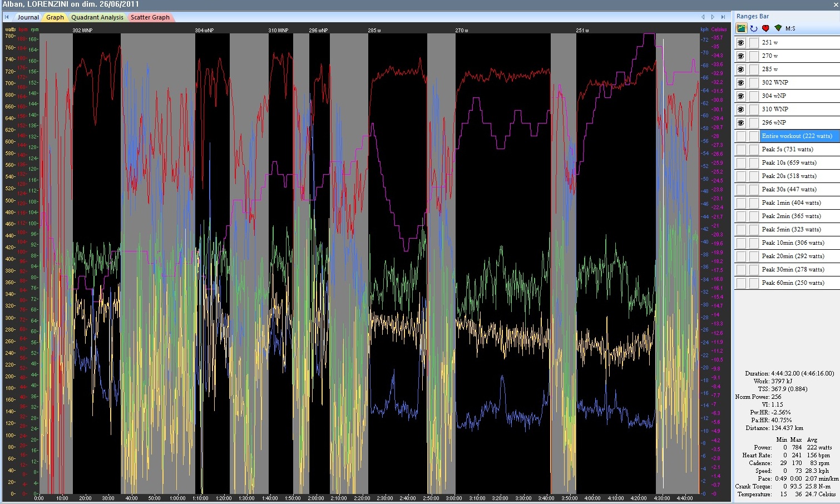The height and width of the screenshot is (504, 840).
Task: Hide the 285 w range via its eye
Action: pyautogui.click(x=741, y=69)
